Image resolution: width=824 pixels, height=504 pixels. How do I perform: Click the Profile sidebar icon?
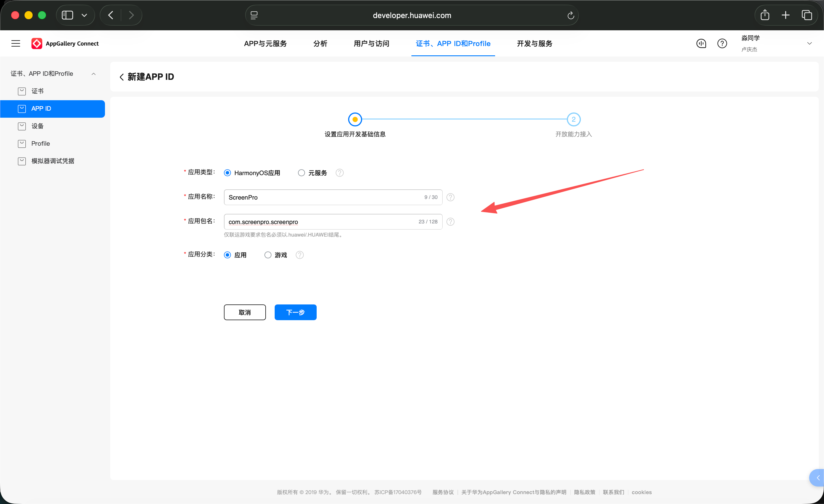click(22, 144)
